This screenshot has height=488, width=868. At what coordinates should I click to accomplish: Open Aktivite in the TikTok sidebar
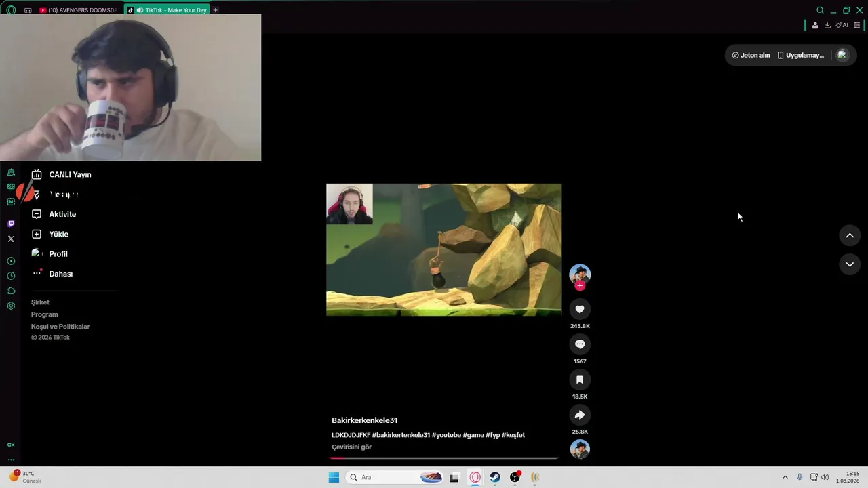tap(54, 214)
